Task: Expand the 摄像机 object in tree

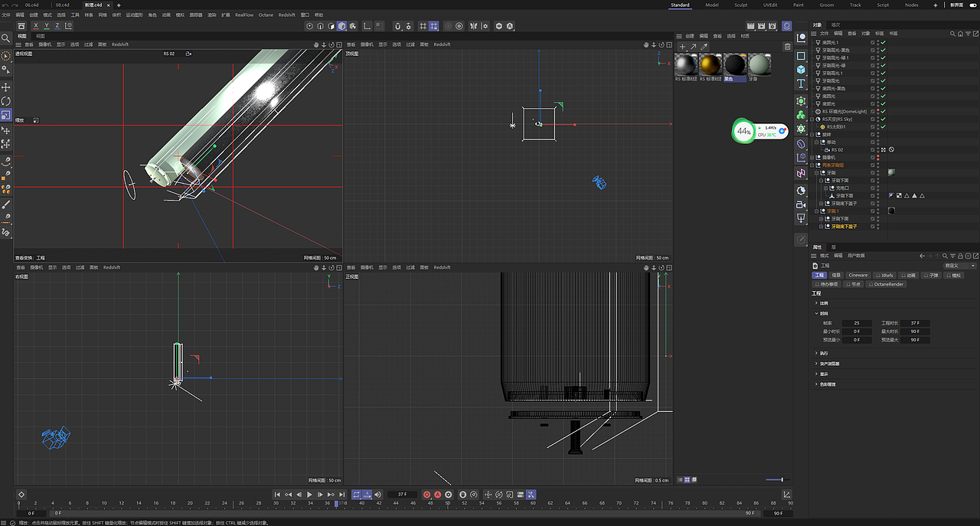Action: 813,157
